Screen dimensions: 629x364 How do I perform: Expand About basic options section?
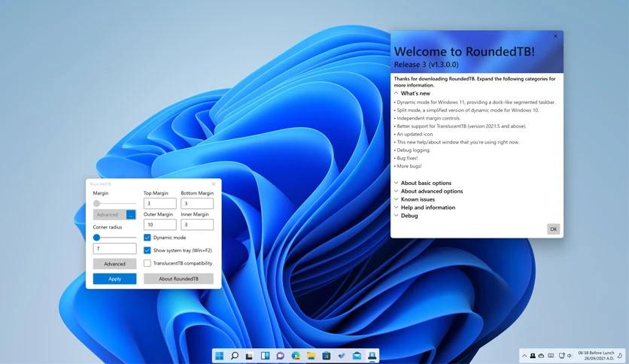coord(422,183)
